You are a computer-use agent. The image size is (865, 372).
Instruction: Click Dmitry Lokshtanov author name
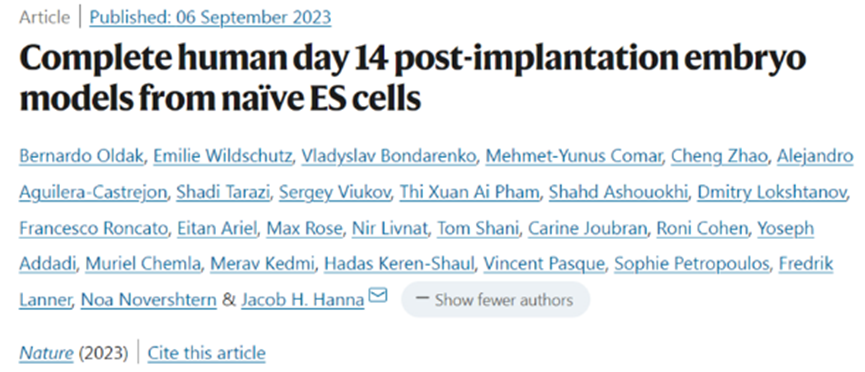(x=772, y=192)
